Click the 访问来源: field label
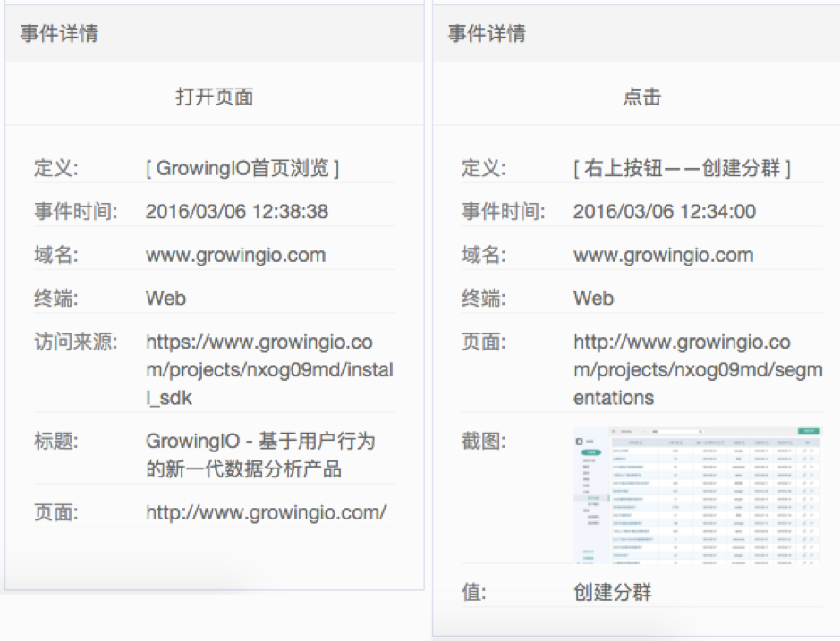The width and height of the screenshot is (840, 641). (75, 342)
